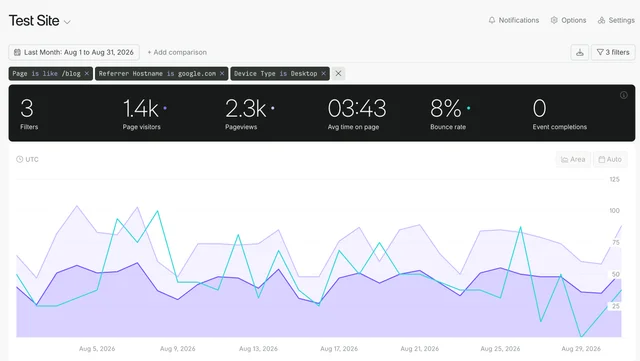Click Add comparison
This screenshot has width=640, height=361.
pos(177,52)
